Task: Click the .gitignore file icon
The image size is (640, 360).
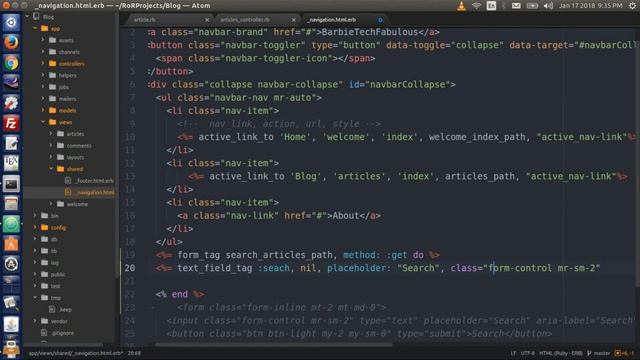Action: pyautogui.click(x=44, y=333)
